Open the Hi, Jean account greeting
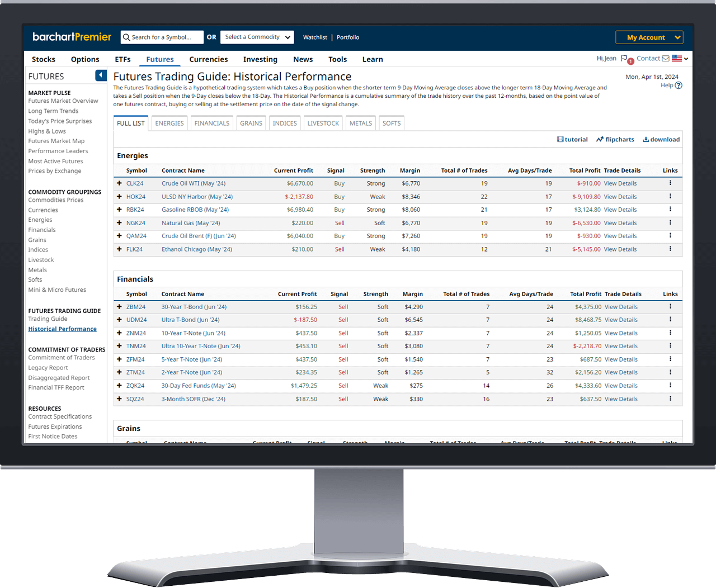The width and height of the screenshot is (716, 588). pyautogui.click(x=606, y=58)
